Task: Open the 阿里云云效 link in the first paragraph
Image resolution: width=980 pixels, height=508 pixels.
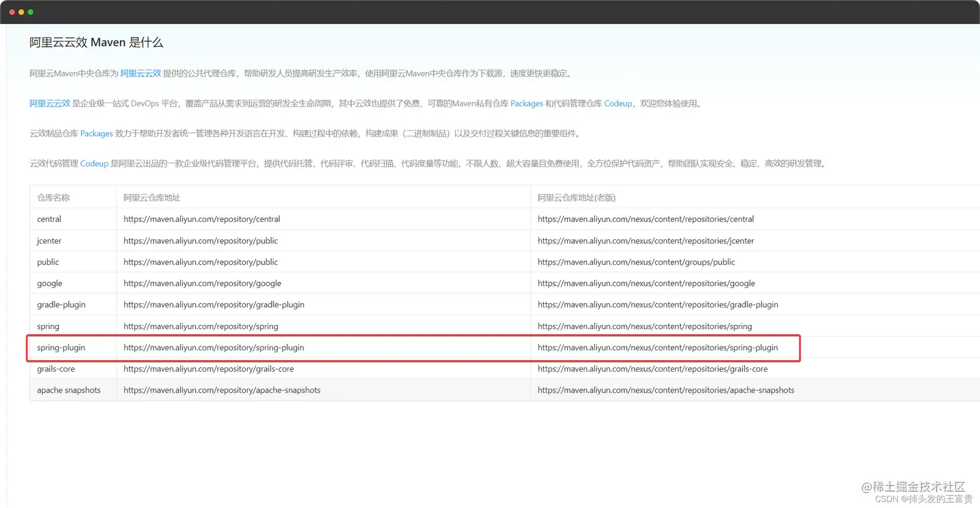Action: (141, 73)
